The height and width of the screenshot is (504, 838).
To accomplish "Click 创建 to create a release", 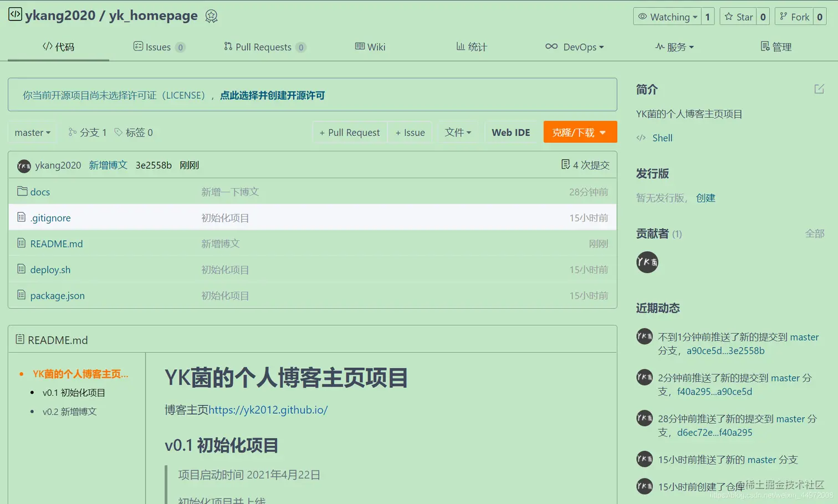I will 705,198.
